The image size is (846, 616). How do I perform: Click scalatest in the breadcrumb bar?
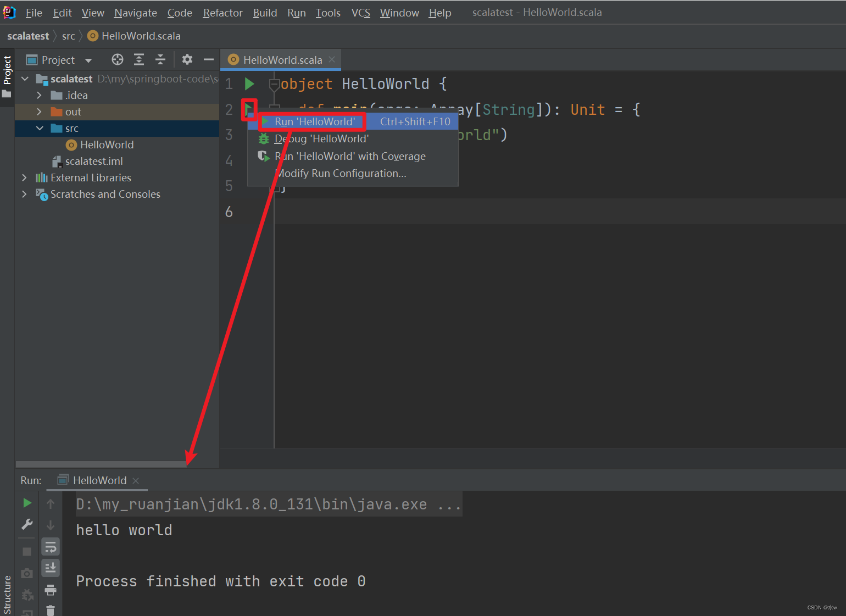pos(28,36)
